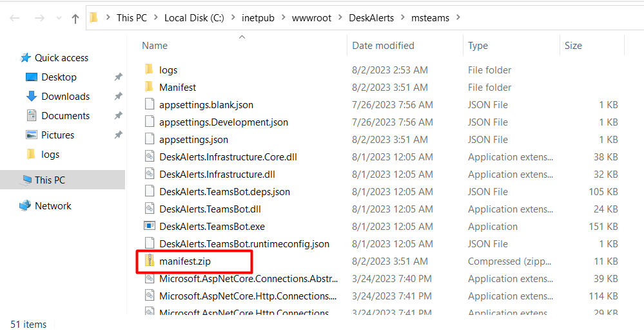This screenshot has width=644, height=331.
Task: Select appsettings.blank.json file
Action: pos(206,105)
